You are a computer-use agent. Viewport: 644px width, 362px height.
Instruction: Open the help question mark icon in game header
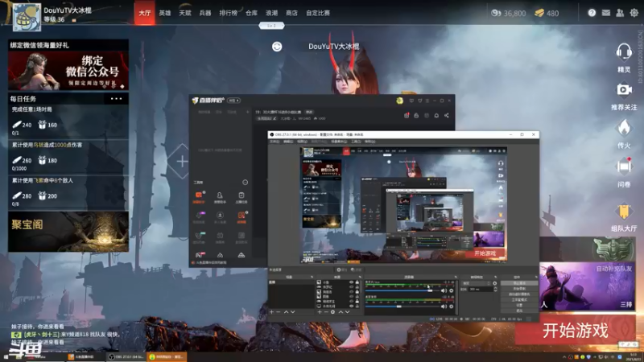[592, 13]
